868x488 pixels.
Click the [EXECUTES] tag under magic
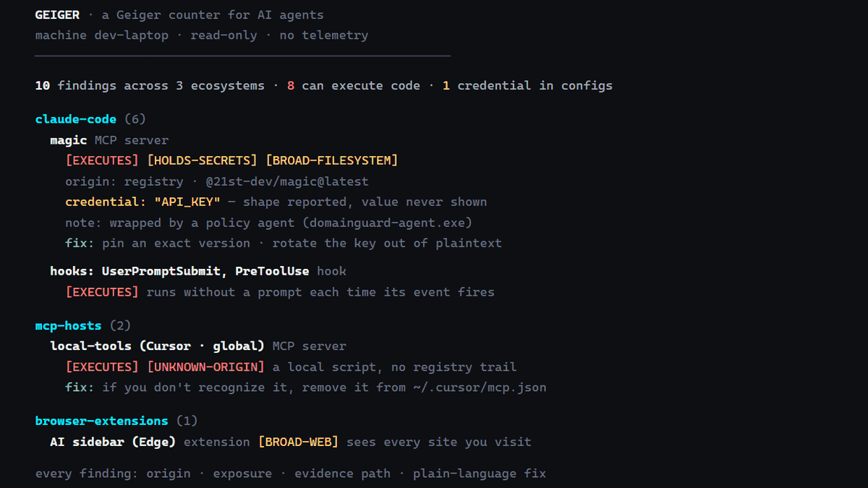point(102,160)
